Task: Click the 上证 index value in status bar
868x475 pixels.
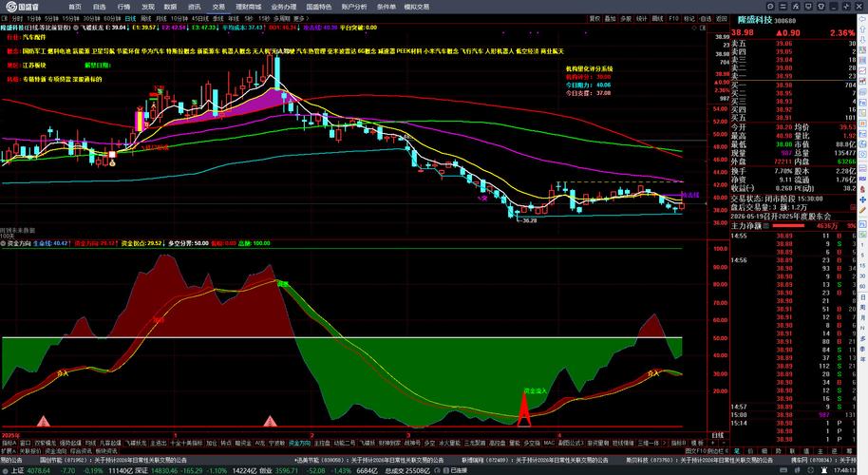Action: (x=38, y=470)
